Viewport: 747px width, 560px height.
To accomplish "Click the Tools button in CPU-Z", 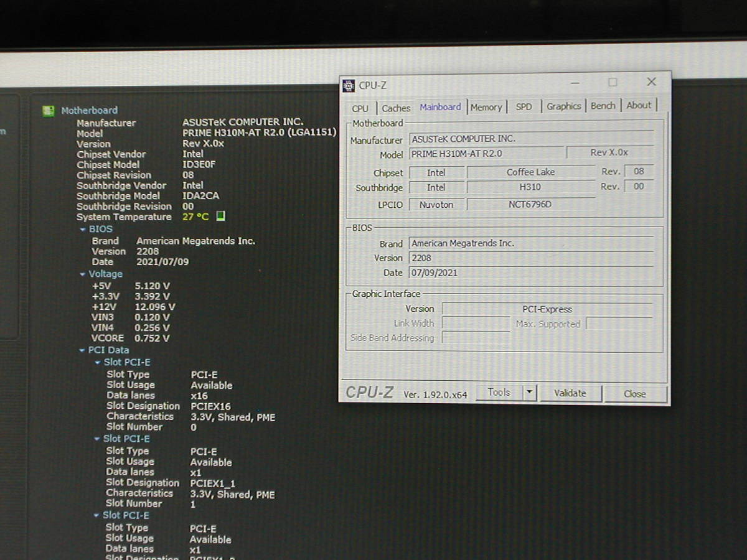I will (499, 393).
